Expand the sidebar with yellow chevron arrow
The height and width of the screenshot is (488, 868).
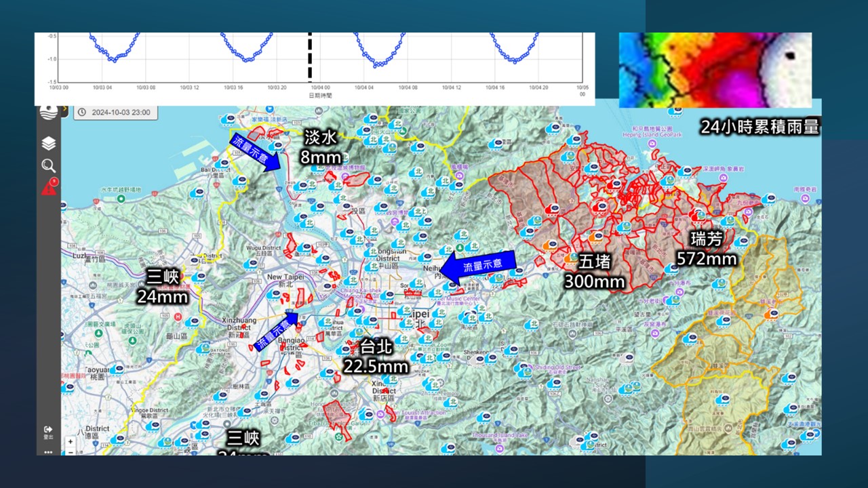64,108
